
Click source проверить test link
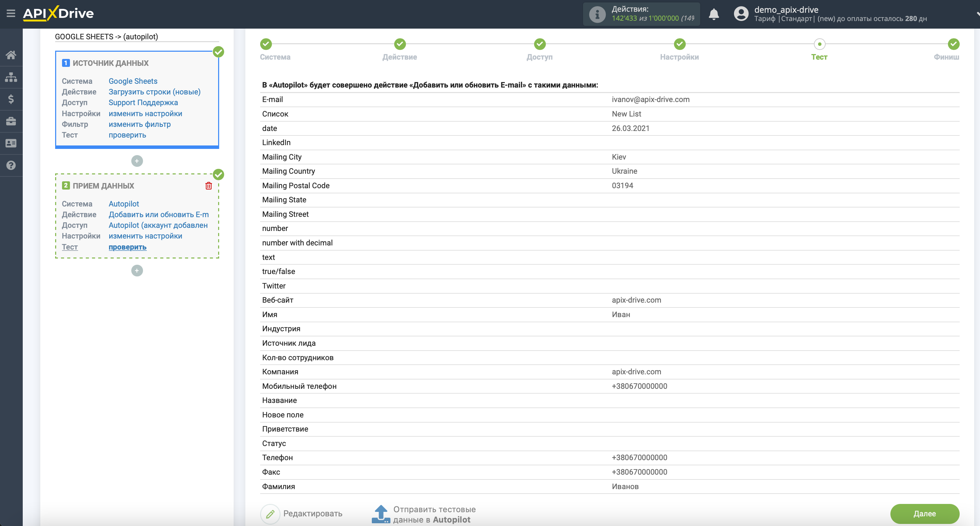click(x=127, y=135)
